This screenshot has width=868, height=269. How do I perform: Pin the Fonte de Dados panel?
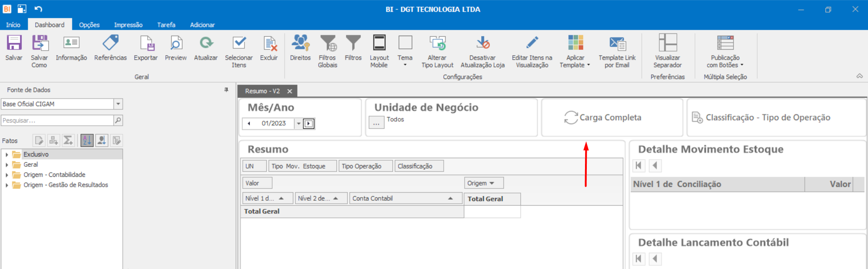226,90
